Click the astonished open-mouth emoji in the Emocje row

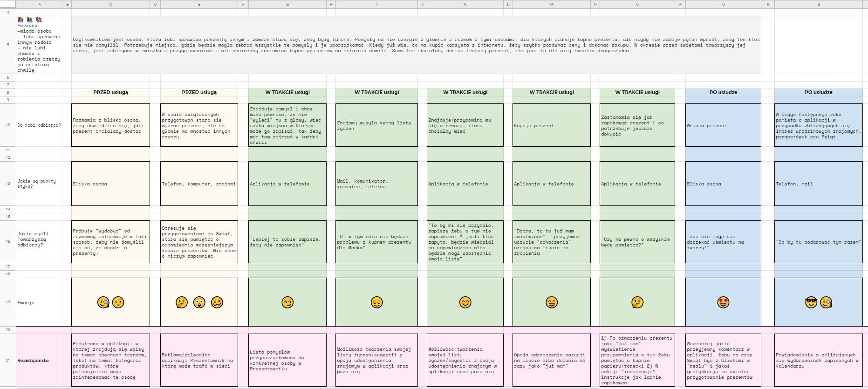[x=199, y=302]
